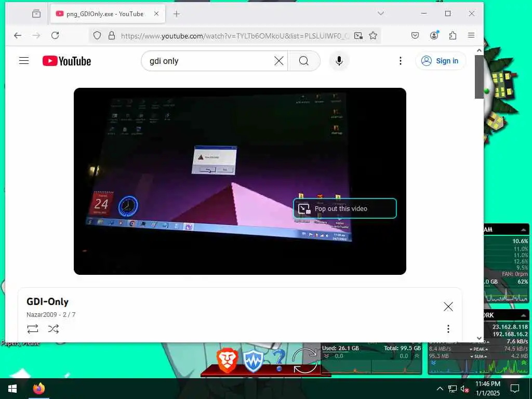Click picture-in-picture icon in address bar
Screen dimensions: 532x399
(358, 36)
